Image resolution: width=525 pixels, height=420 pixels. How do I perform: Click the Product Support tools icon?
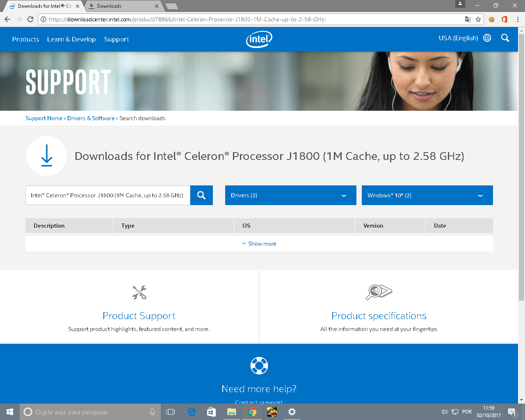pyautogui.click(x=139, y=292)
